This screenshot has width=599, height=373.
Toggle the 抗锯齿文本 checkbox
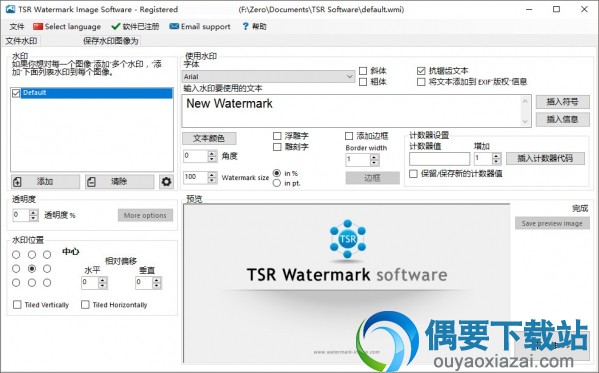coord(421,71)
